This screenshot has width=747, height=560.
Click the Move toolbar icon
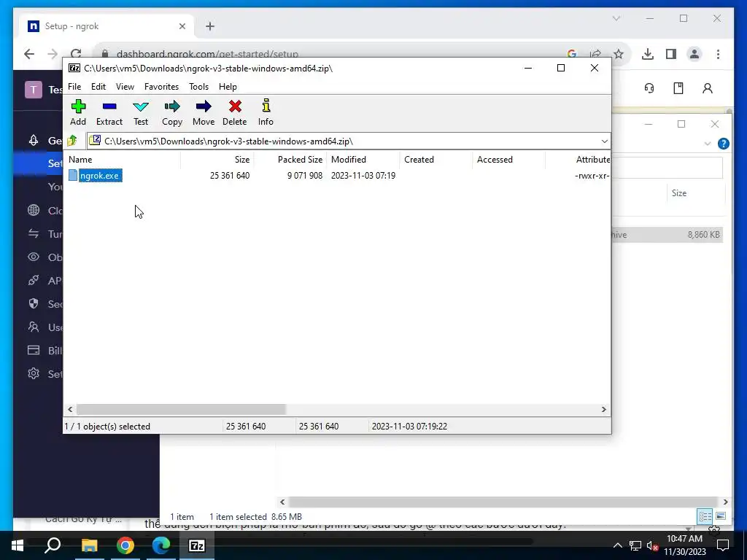point(204,112)
